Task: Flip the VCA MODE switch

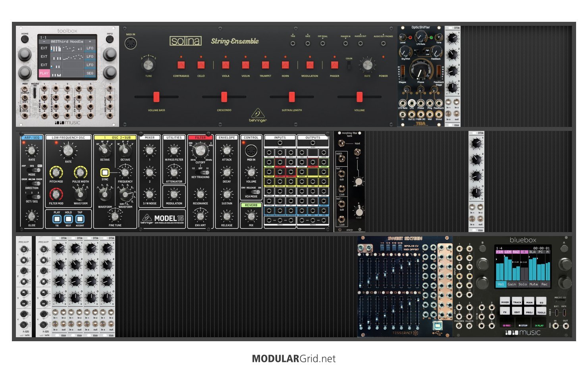Action: click(253, 192)
